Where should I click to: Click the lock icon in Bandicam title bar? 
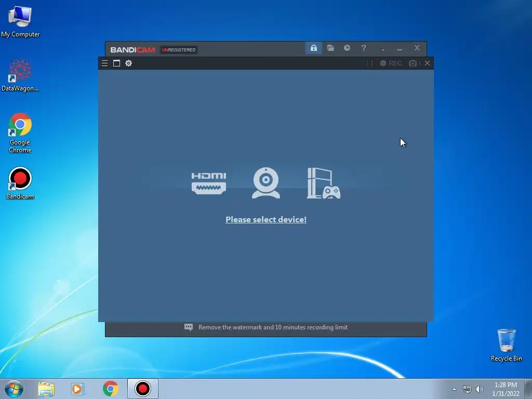click(313, 48)
